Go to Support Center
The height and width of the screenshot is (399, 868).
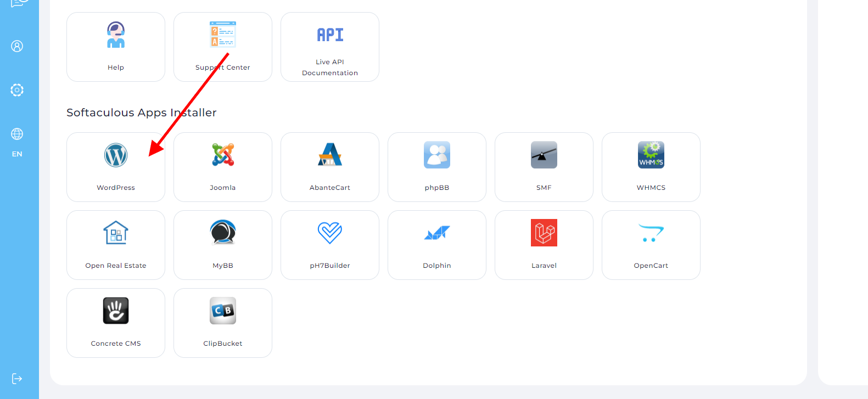pos(223,47)
